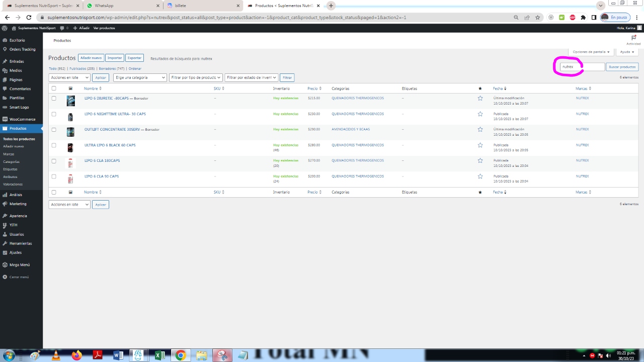Check the LIPO 6 NIGHTTIME ULTRA- 30 CAPS row
The image size is (644, 362).
tap(54, 114)
